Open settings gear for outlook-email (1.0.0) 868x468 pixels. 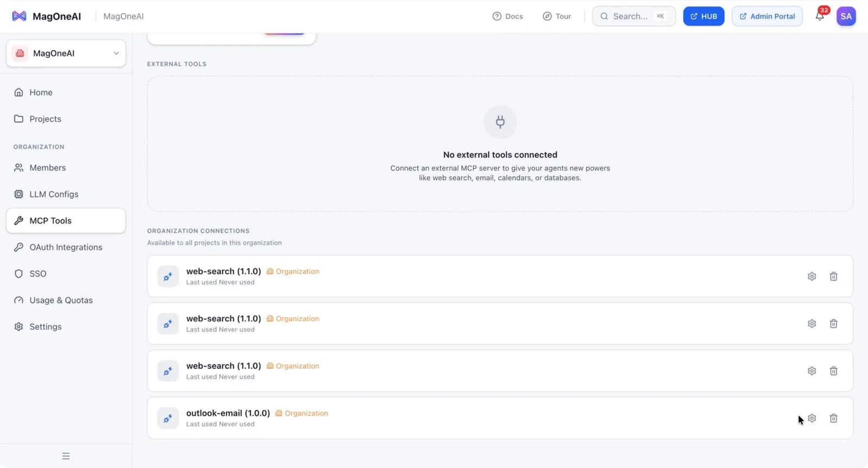(x=812, y=418)
